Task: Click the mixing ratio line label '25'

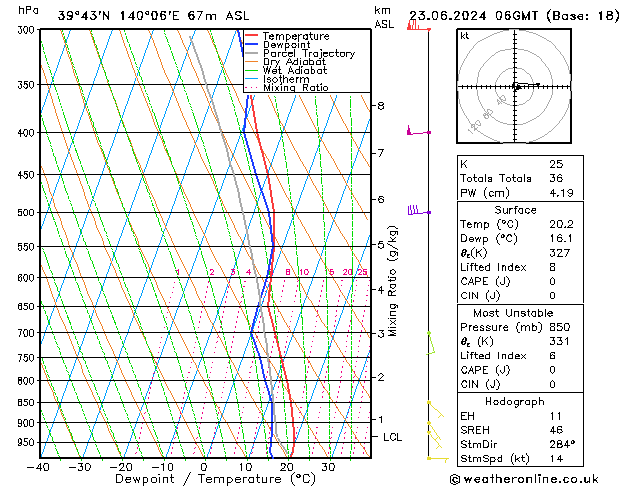Action: point(362,272)
